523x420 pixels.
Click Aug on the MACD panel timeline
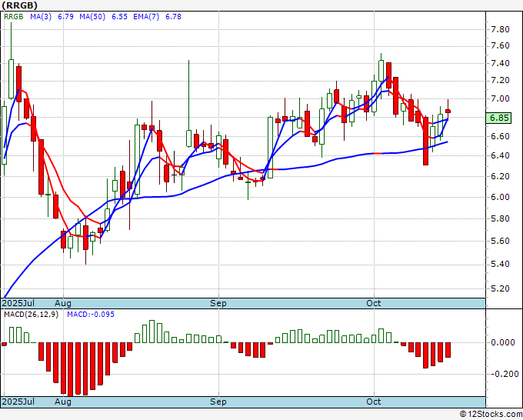(63, 402)
